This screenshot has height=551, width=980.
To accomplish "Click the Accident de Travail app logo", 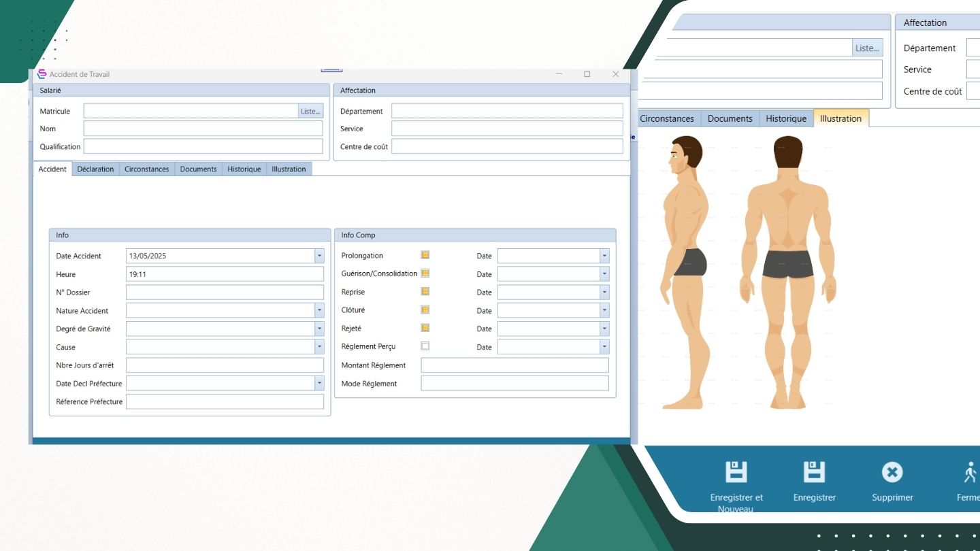I will click(x=42, y=74).
